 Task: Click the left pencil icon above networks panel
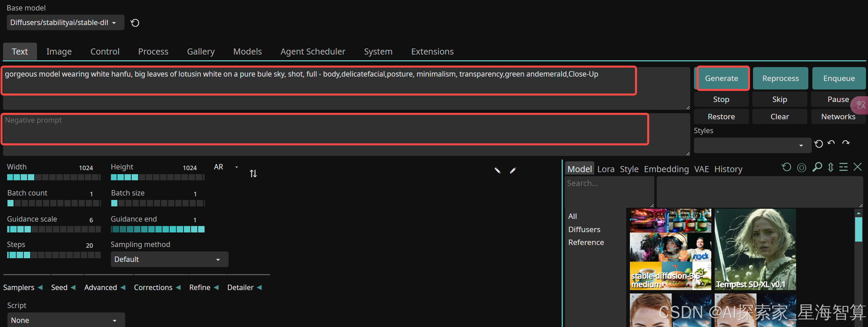[x=497, y=170]
